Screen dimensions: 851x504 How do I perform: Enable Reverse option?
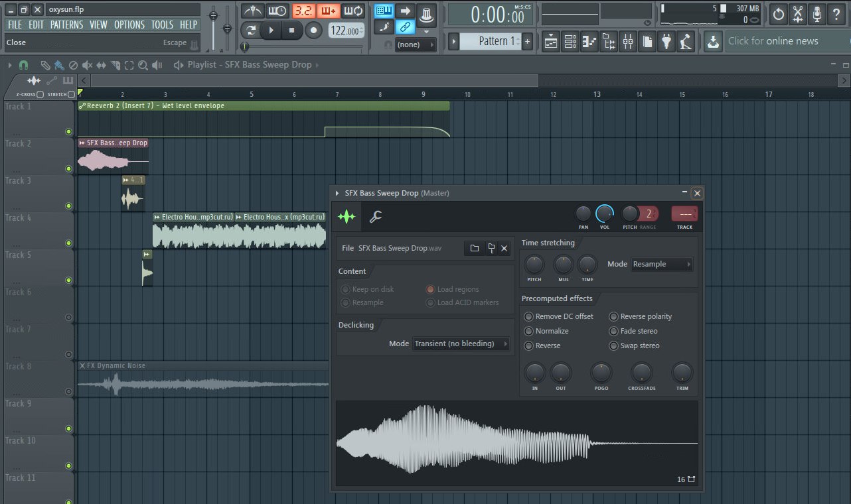coord(529,346)
